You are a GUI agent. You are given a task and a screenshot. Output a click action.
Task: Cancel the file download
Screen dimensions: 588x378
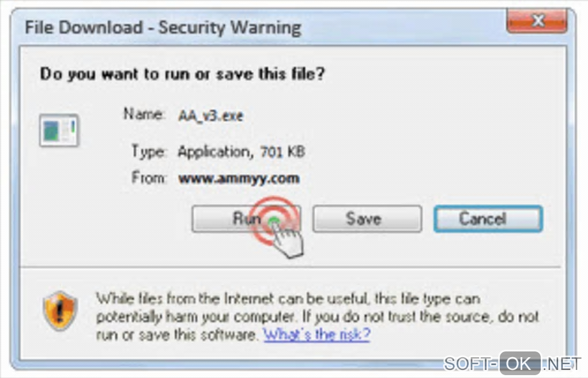pyautogui.click(x=488, y=219)
